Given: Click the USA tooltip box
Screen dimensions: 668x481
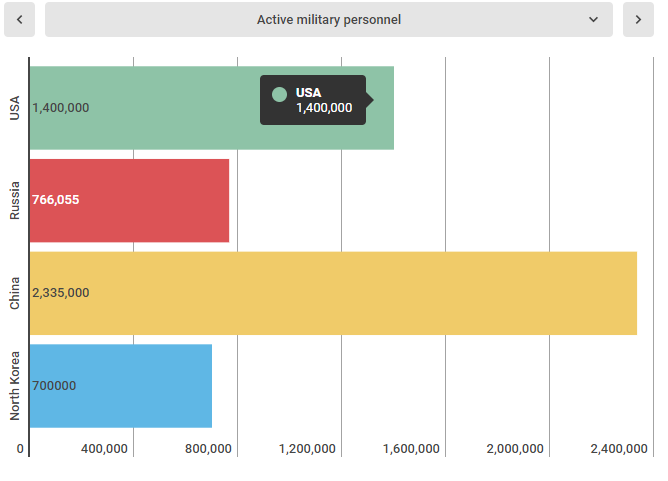Looking at the screenshot, I should click(x=313, y=100).
